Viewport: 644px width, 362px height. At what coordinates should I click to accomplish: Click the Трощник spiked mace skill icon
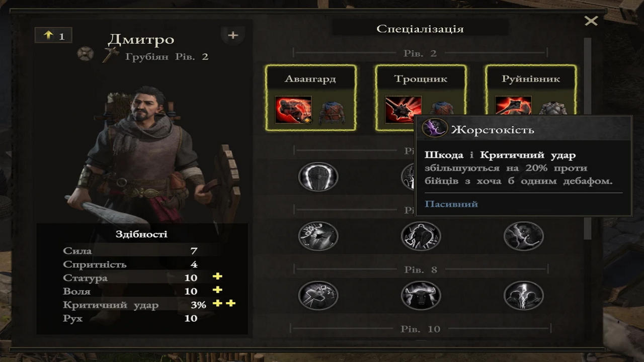(x=403, y=110)
